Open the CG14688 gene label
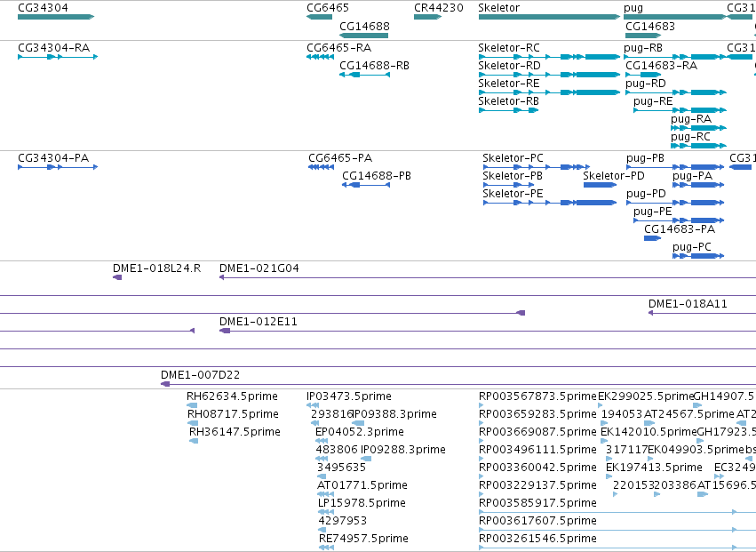This screenshot has height=552, width=756. (364, 26)
